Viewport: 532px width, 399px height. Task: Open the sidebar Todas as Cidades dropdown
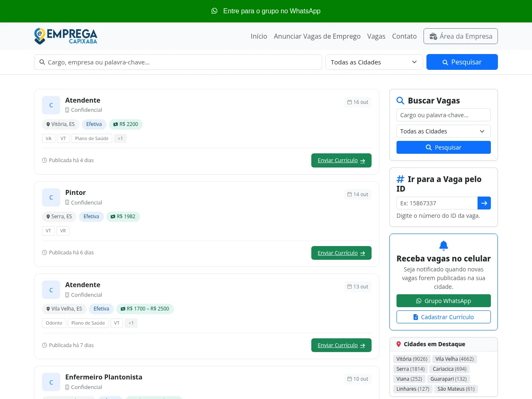[443, 131]
